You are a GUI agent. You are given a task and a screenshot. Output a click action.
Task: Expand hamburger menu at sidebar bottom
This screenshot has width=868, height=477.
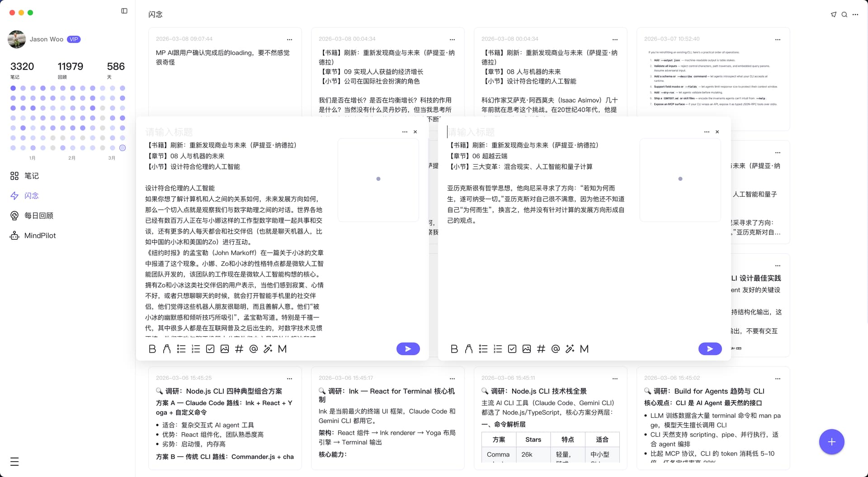[x=14, y=462]
